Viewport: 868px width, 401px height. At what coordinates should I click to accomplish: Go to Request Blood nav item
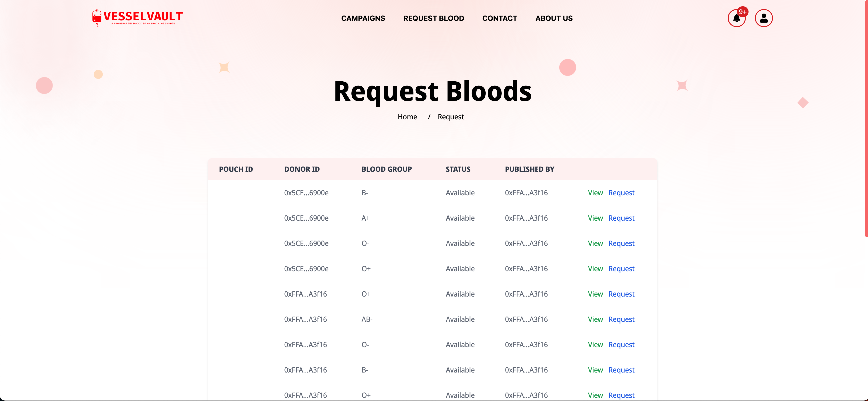click(x=433, y=18)
